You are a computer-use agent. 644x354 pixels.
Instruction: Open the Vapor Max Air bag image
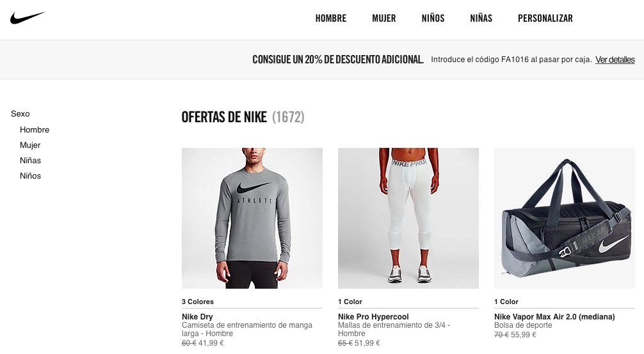tap(565, 218)
